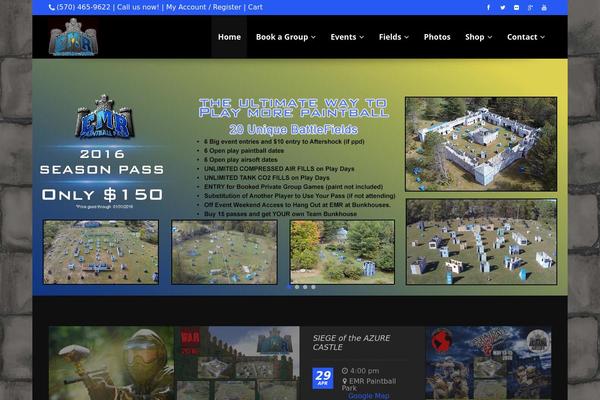The image size is (600, 400).
Task: Open the round clearing field thumbnail
Action: point(224,252)
